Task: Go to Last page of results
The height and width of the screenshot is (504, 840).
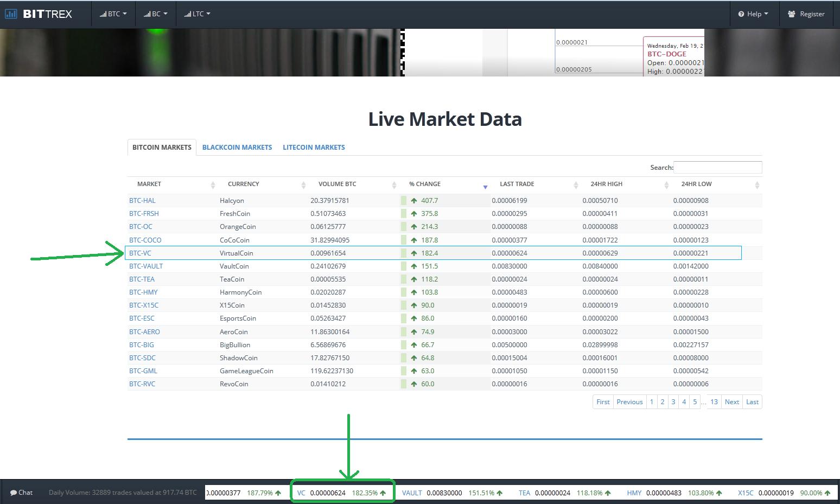Action: [x=752, y=401]
